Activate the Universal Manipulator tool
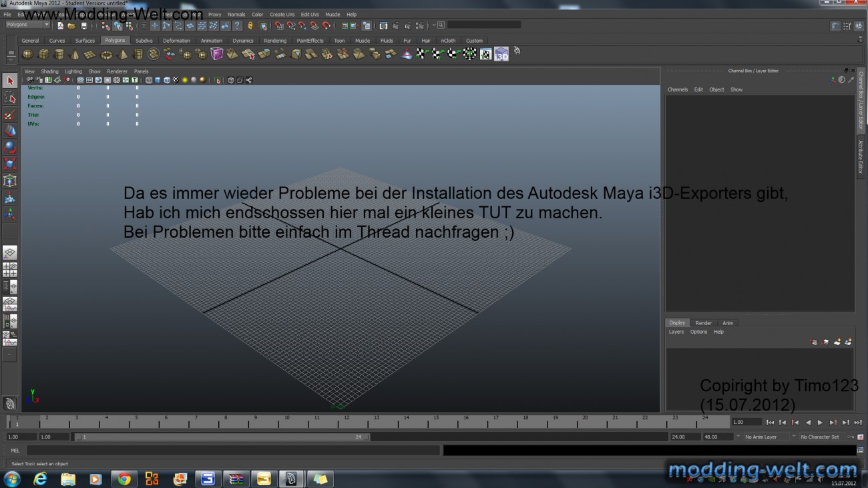 (x=9, y=181)
